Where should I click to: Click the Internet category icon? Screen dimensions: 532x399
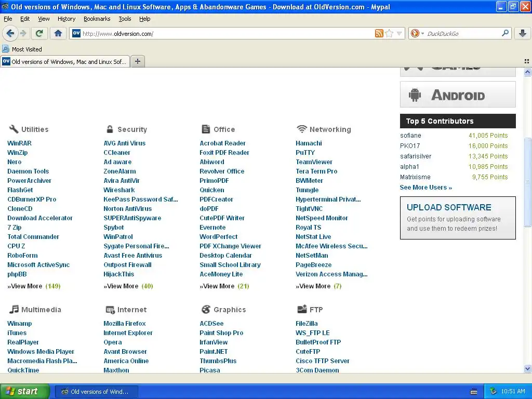(110, 310)
